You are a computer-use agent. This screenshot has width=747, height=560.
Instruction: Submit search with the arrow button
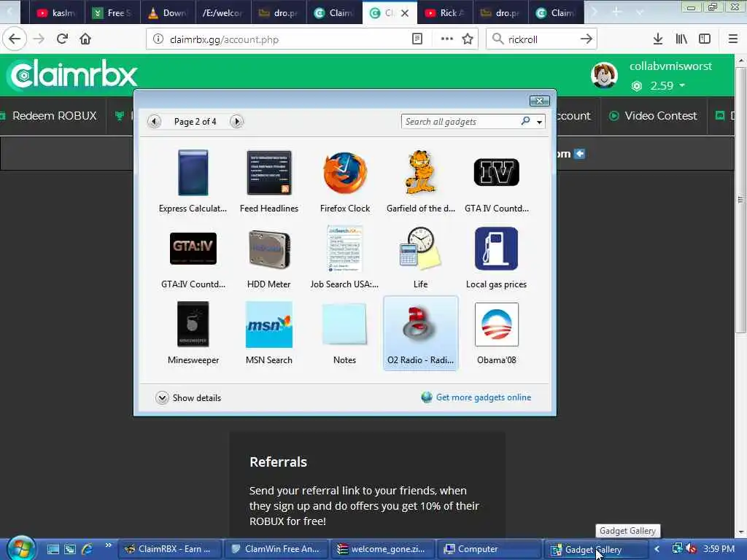[587, 39]
